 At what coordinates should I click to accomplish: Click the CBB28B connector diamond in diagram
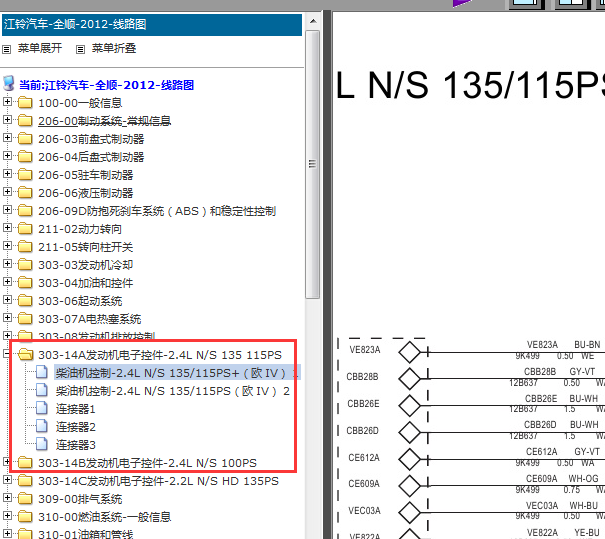point(409,378)
